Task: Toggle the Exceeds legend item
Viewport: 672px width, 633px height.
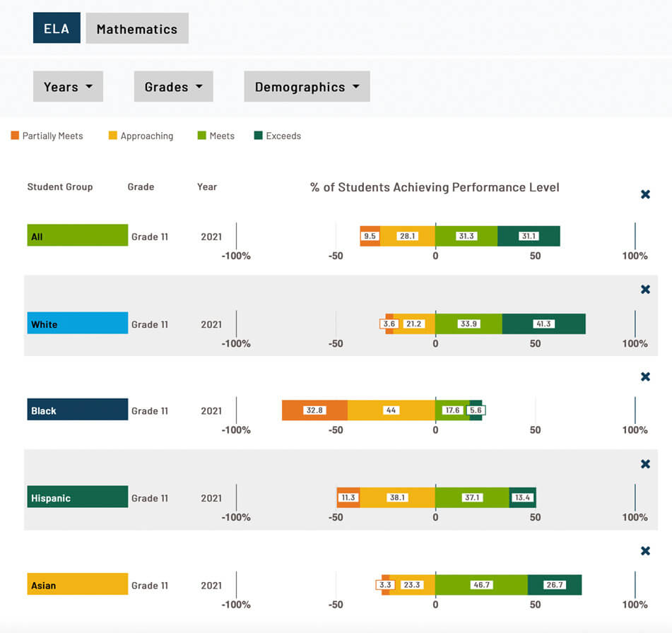Action: pyautogui.click(x=278, y=136)
